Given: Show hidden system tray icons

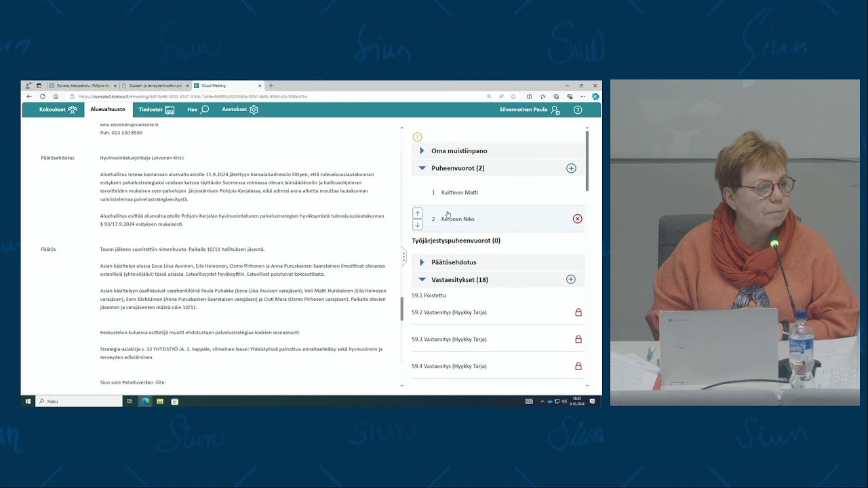Looking at the screenshot, I should 542,401.
